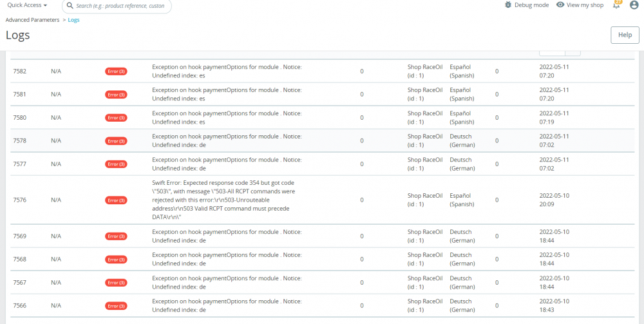Click the message text of log 7578
The width and height of the screenshot is (644, 324).
pos(227,140)
